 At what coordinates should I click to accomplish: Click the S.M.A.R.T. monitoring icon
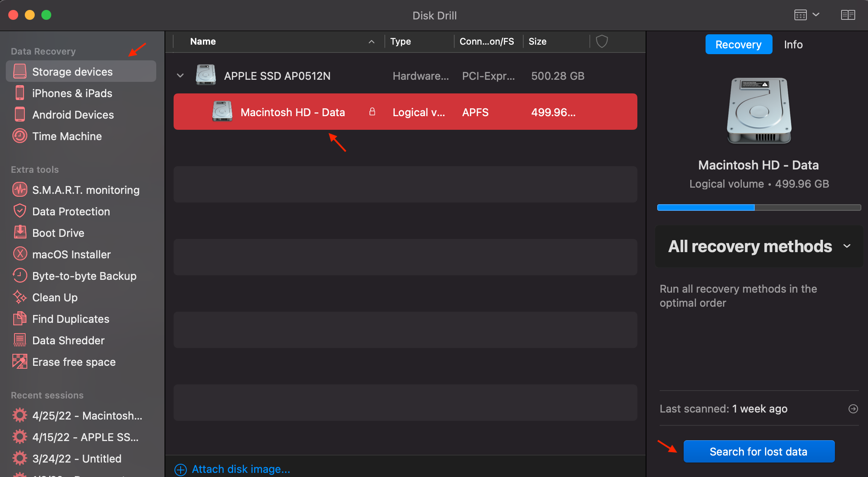18,189
